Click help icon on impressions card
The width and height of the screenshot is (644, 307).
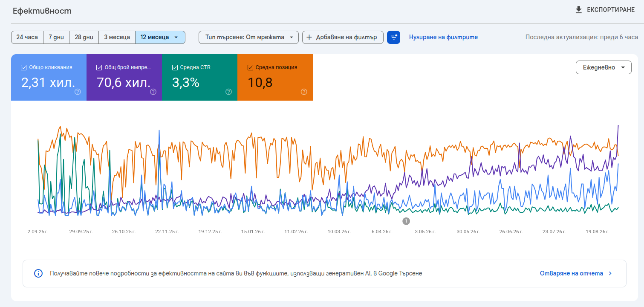(x=153, y=92)
